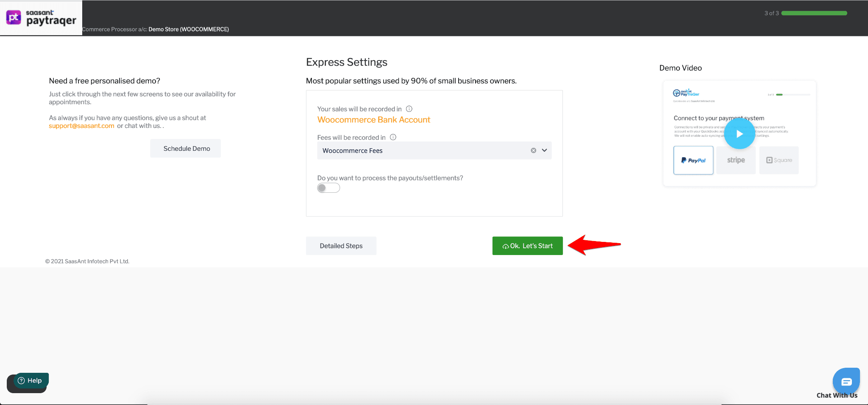Play the demo video
Viewport: 868px width, 405px height.
point(740,134)
